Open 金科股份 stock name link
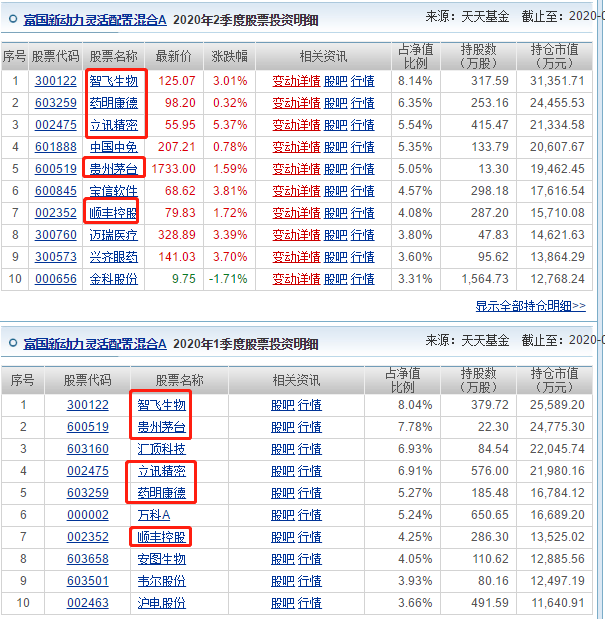605x619 pixels. (x=114, y=279)
